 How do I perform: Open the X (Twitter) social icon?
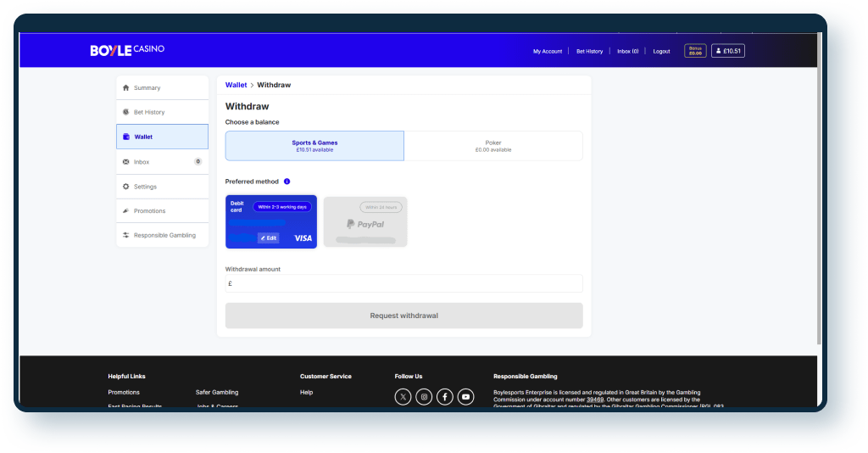pyautogui.click(x=403, y=396)
